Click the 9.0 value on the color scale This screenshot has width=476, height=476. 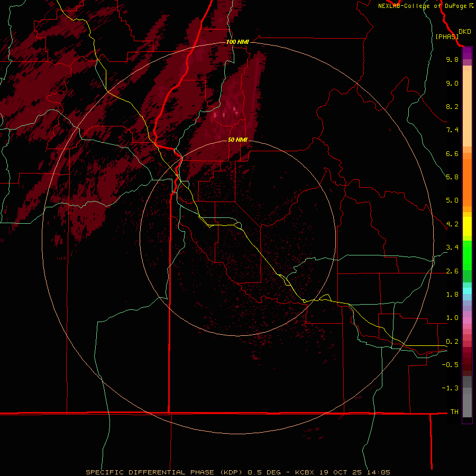pyautogui.click(x=452, y=83)
